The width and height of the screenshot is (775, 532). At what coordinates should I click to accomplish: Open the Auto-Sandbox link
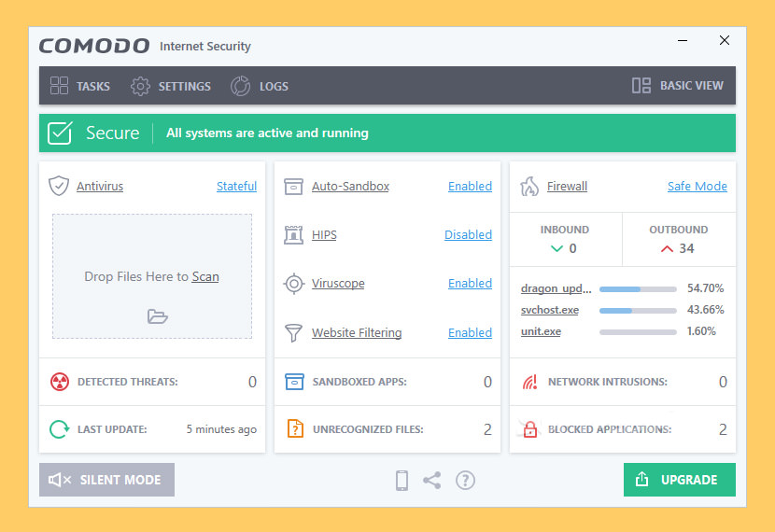point(350,187)
